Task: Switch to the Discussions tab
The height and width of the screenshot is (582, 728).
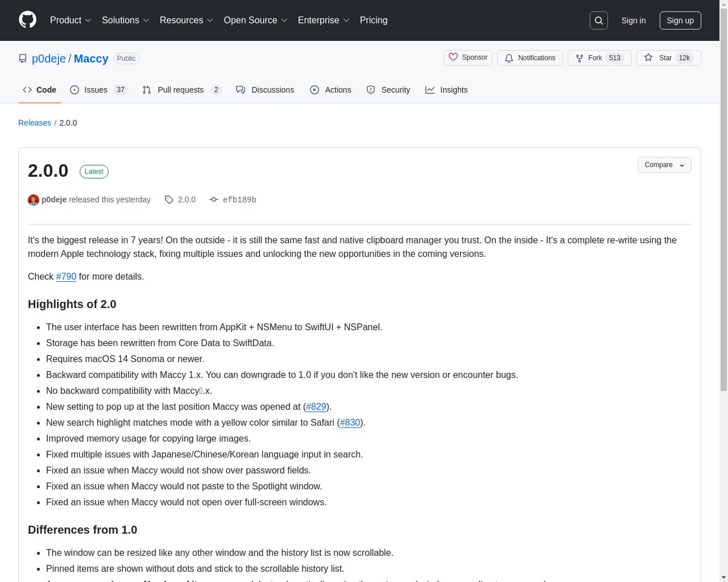Action: coord(265,90)
